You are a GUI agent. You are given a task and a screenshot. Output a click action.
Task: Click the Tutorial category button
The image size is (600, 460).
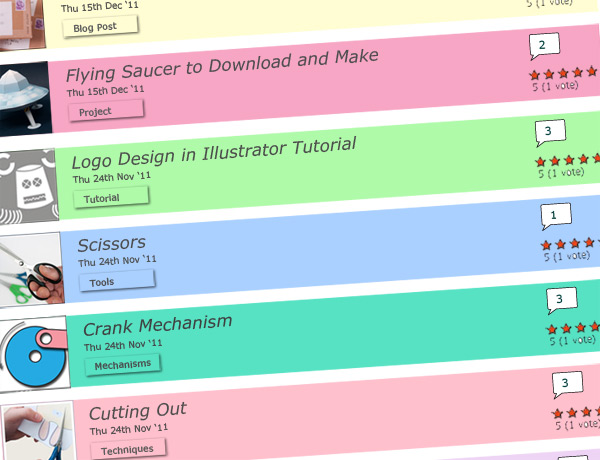111,197
